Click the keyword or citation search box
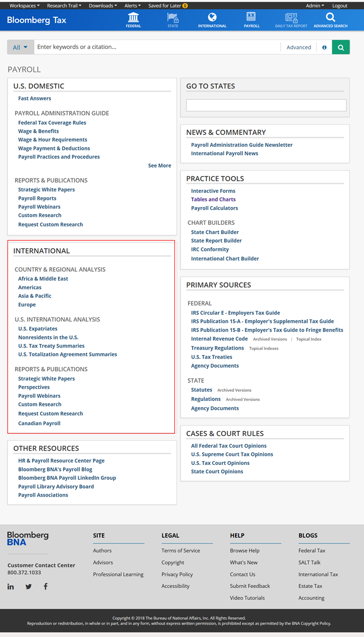This screenshot has height=637, width=364. (x=156, y=47)
